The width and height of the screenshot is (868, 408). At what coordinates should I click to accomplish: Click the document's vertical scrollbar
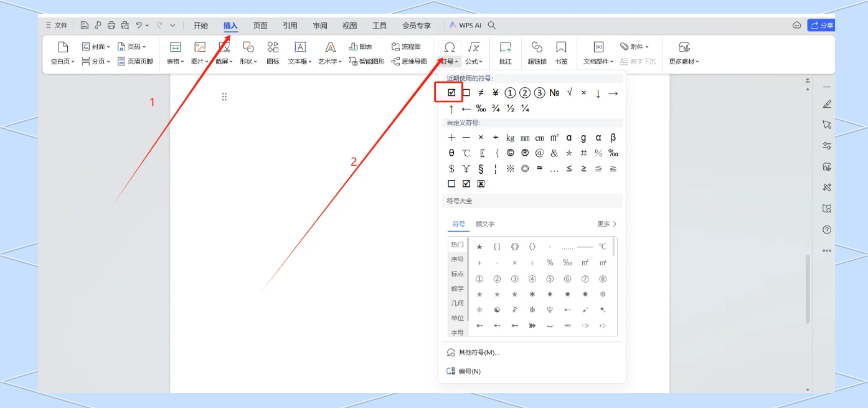(x=808, y=289)
